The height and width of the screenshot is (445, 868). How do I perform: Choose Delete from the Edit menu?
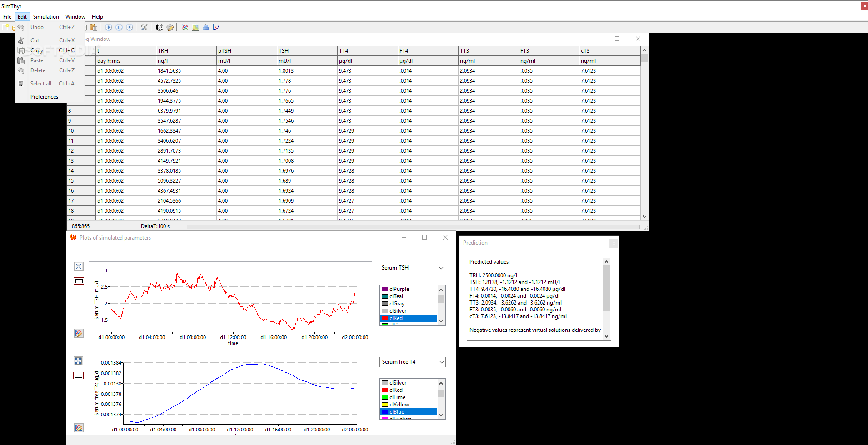(50, 70)
